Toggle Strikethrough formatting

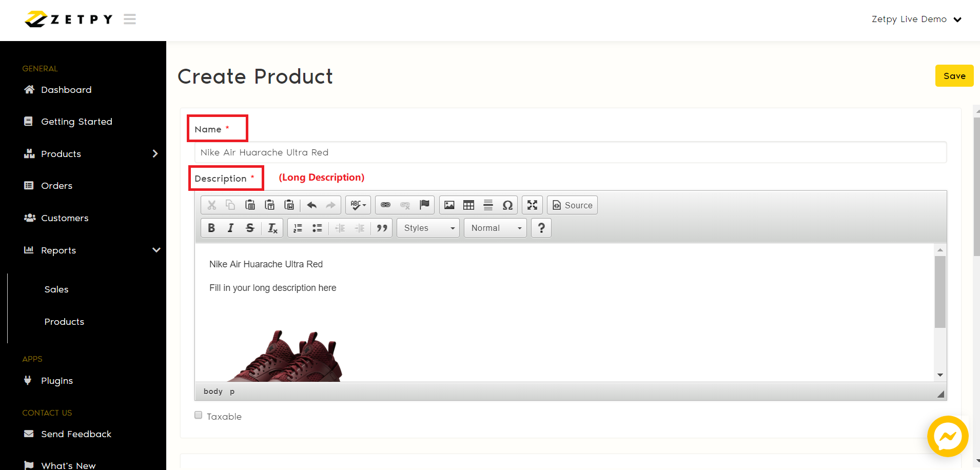point(250,228)
